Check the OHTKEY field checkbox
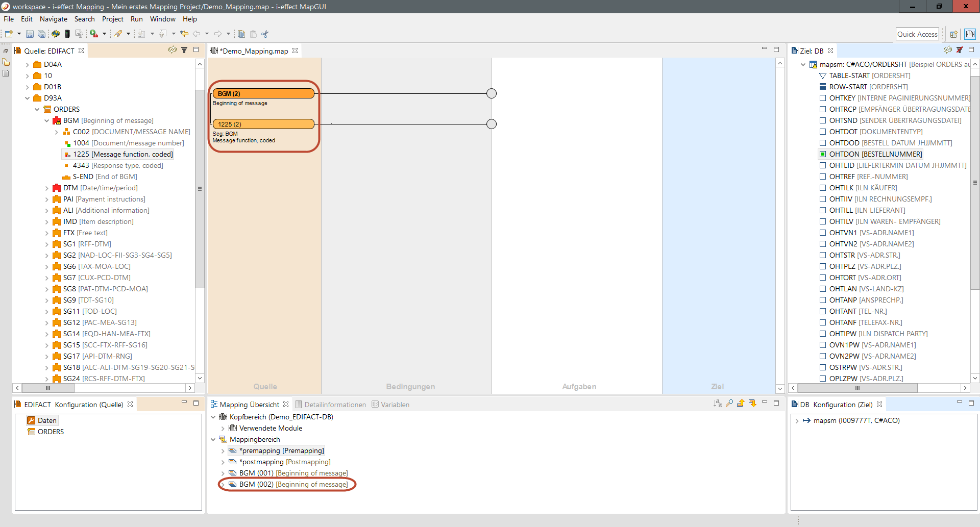 point(823,98)
